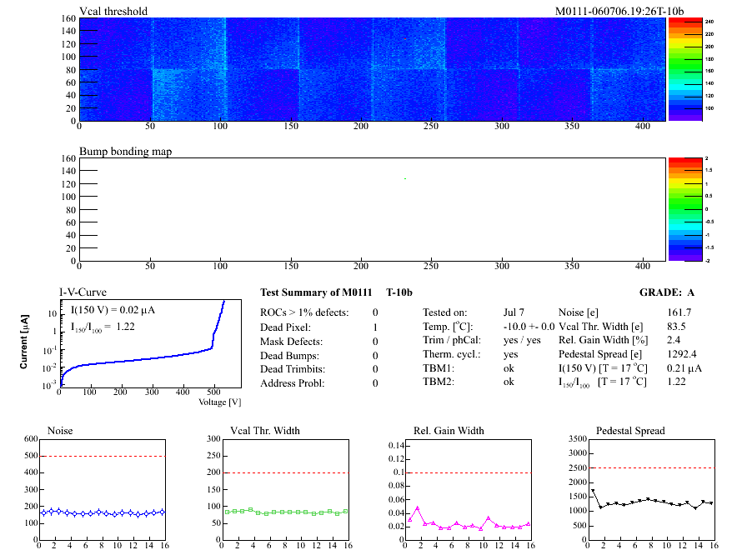Screen dimensions: 747x560
Task: Click the I150/I100 = 1.22 annotation in IV plot
Action: [x=103, y=327]
